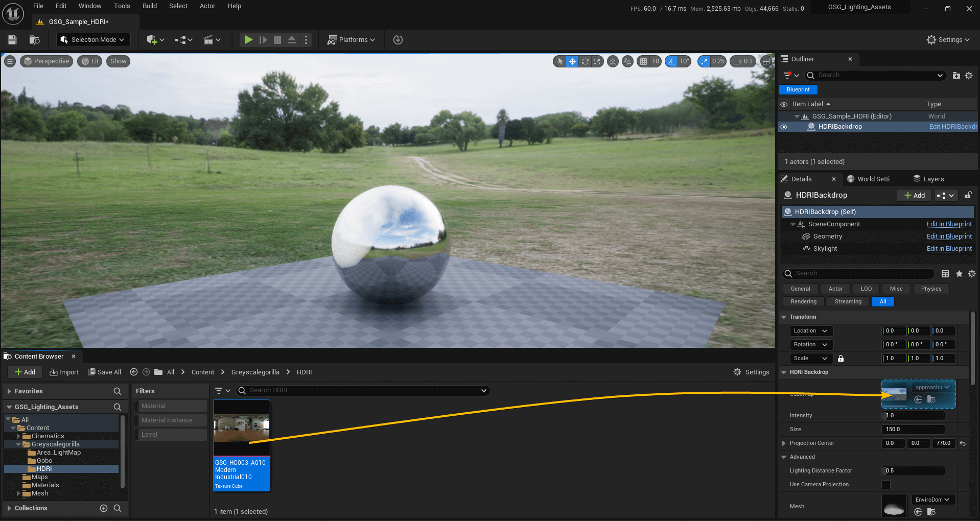This screenshot has width=980, height=521.
Task: Click the stop simulation button
Action: pyautogui.click(x=277, y=40)
